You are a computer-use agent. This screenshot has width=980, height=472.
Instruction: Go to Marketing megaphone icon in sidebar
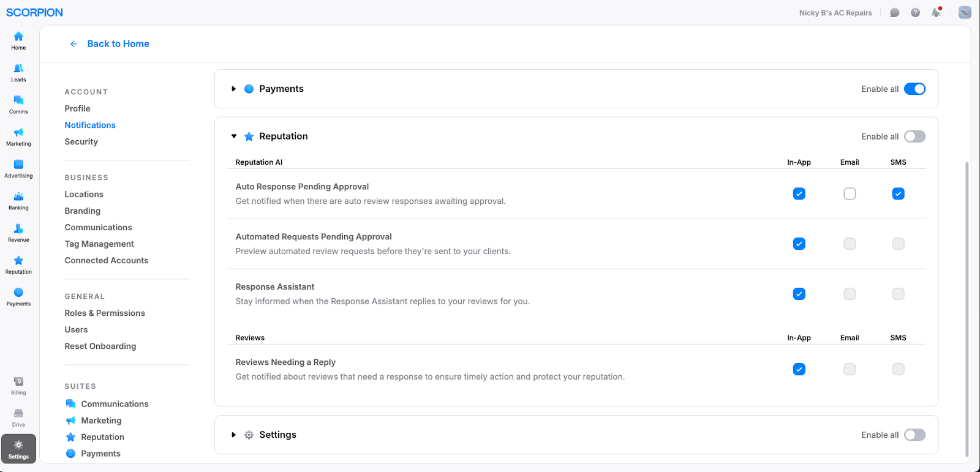pos(18,136)
